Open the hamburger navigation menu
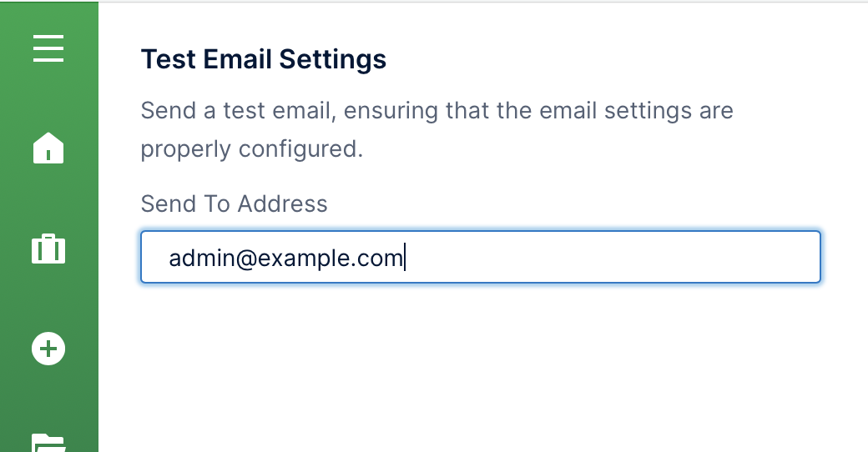 point(48,48)
